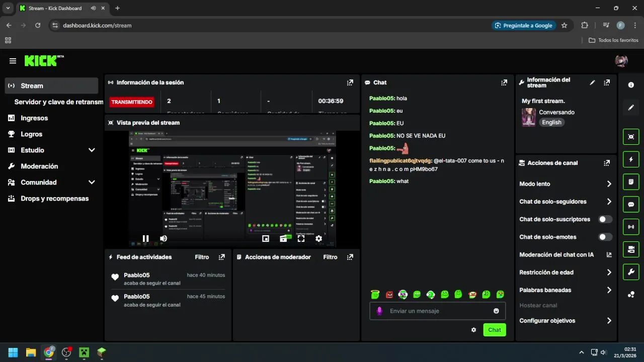Insert the headset emote with purple glasses
The width and height of the screenshot is (644, 362).
point(403,294)
